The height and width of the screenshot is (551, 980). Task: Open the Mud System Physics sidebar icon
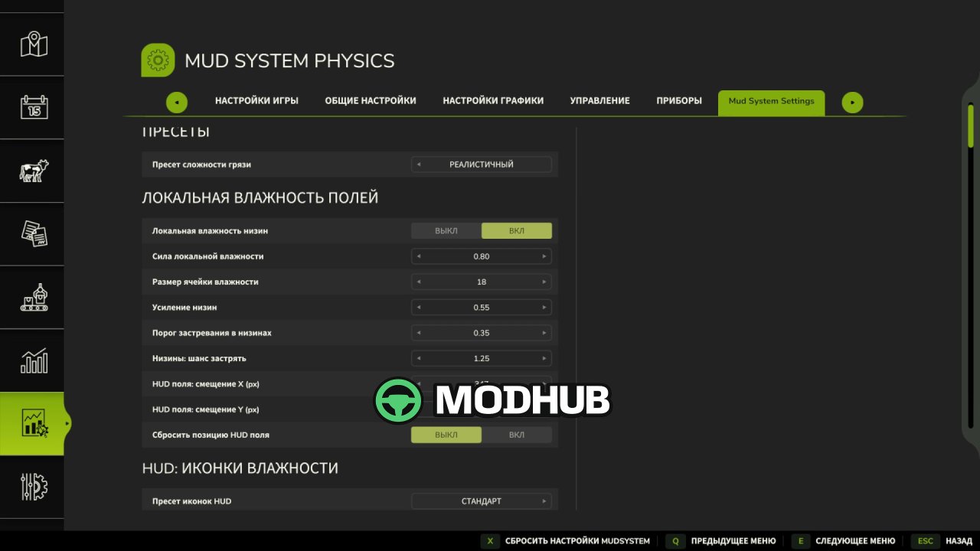34,423
